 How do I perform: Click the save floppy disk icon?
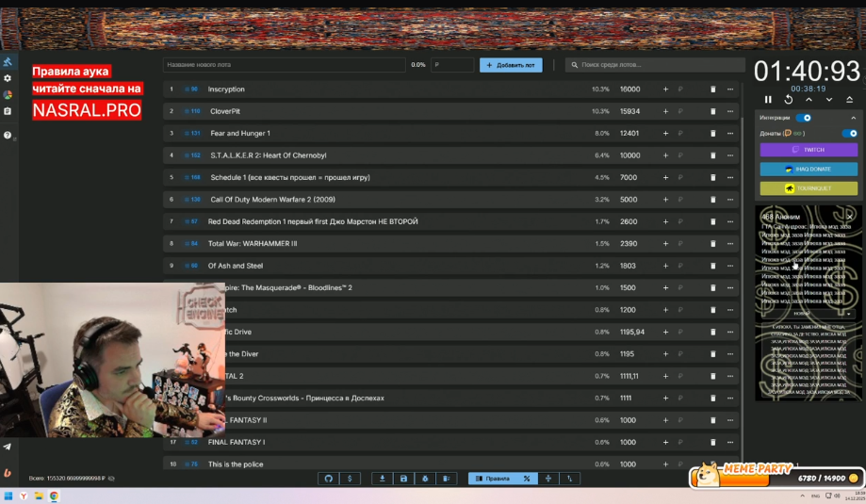tap(403, 479)
